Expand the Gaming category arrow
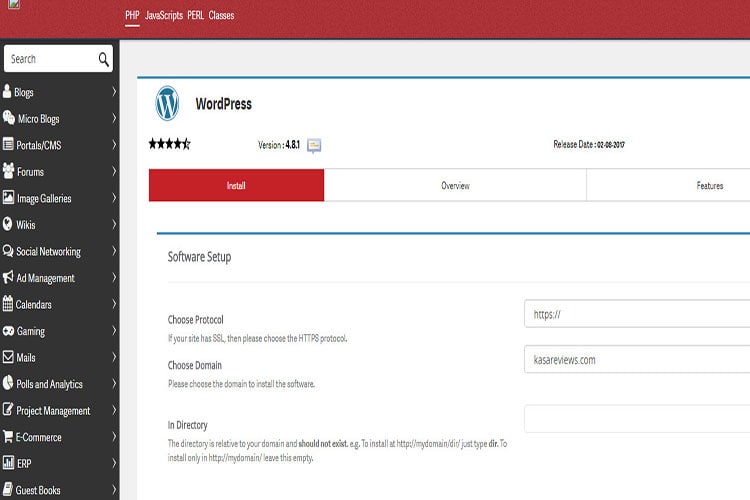Viewport: 750px width, 500px height. (114, 331)
